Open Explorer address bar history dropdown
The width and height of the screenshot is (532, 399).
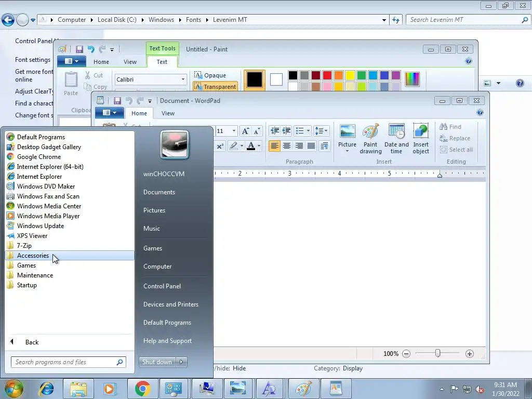point(384,20)
